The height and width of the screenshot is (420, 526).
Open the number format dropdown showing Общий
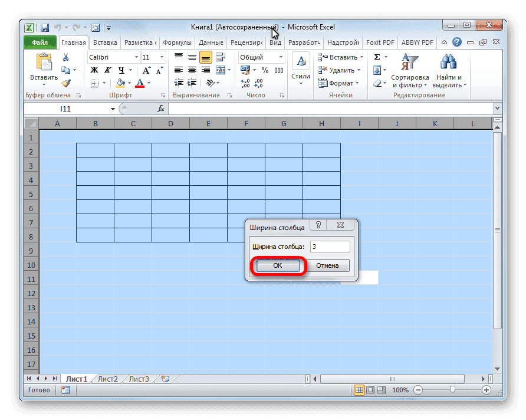click(261, 57)
